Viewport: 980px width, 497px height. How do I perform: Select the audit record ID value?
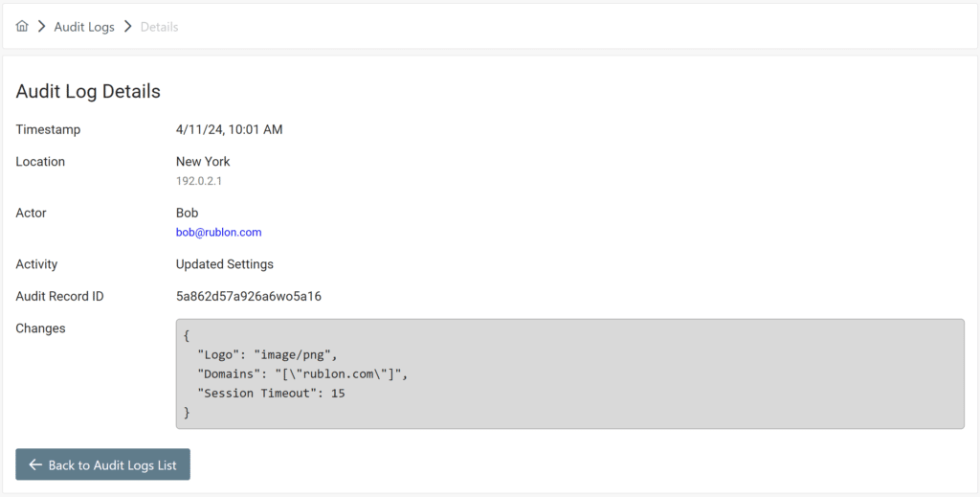[x=248, y=297]
